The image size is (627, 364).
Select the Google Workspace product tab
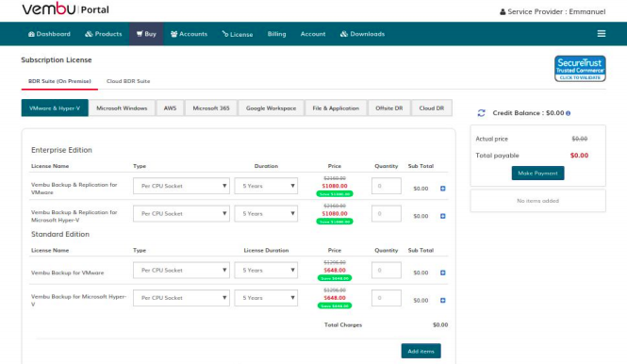click(272, 108)
